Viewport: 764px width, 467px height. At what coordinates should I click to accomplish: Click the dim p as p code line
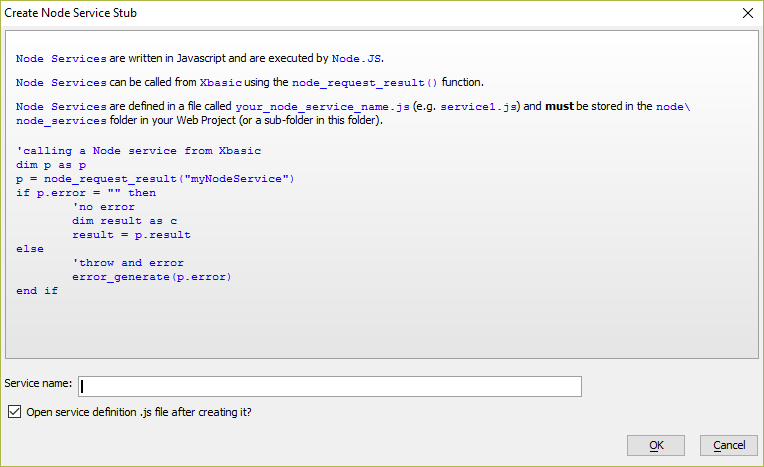pyautogui.click(x=51, y=165)
